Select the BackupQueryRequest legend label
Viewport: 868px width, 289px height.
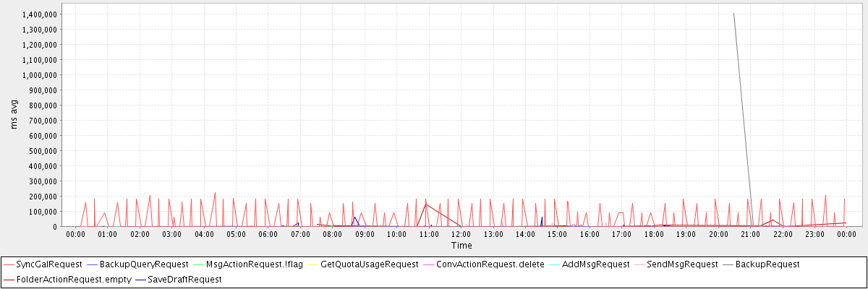click(143, 264)
